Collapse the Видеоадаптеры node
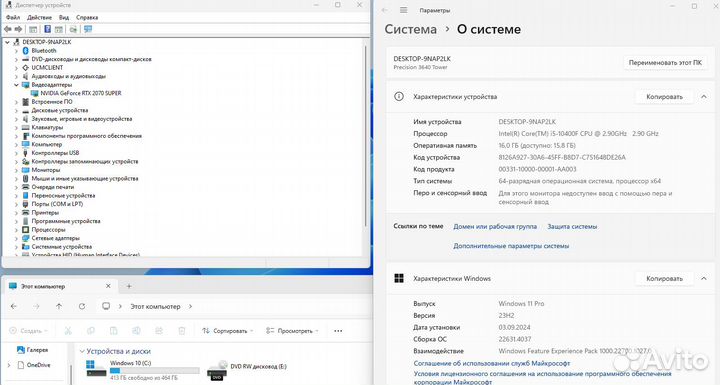Image resolution: width=720 pixels, height=385 pixels. [x=17, y=85]
